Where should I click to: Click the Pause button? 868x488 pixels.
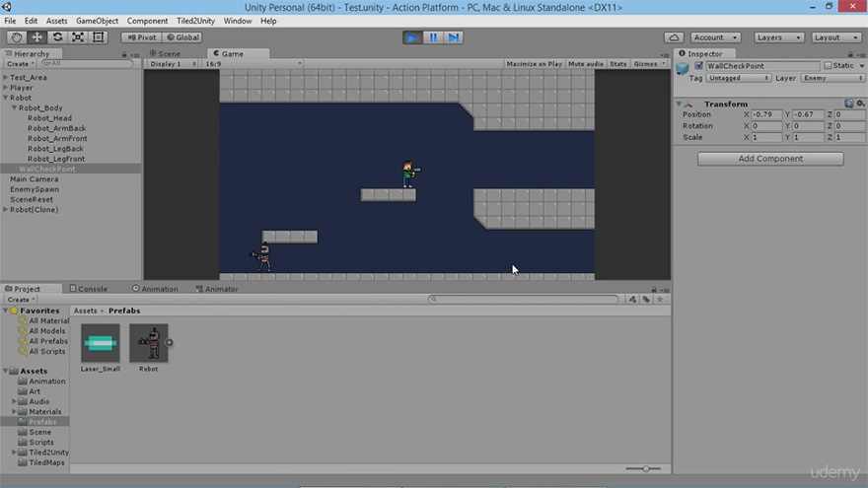tap(433, 37)
